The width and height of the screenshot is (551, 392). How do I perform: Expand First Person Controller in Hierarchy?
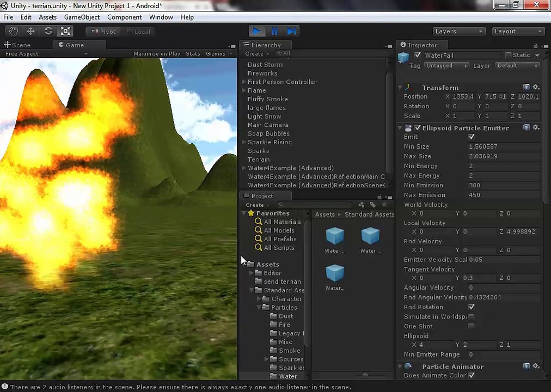(243, 82)
